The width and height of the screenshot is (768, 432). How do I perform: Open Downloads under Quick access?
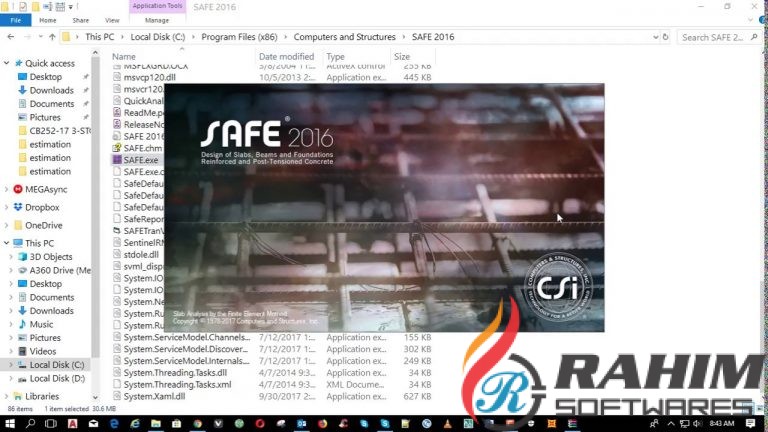(x=51, y=90)
